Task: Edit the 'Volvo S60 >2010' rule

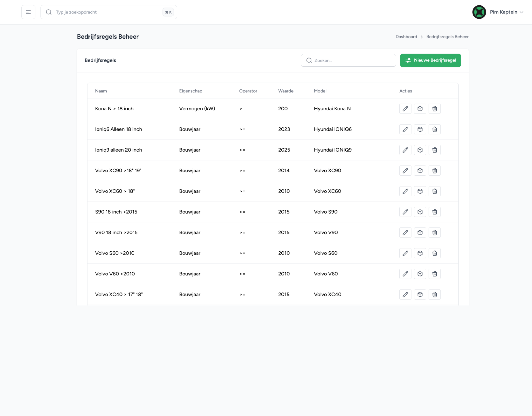Action: click(x=405, y=253)
